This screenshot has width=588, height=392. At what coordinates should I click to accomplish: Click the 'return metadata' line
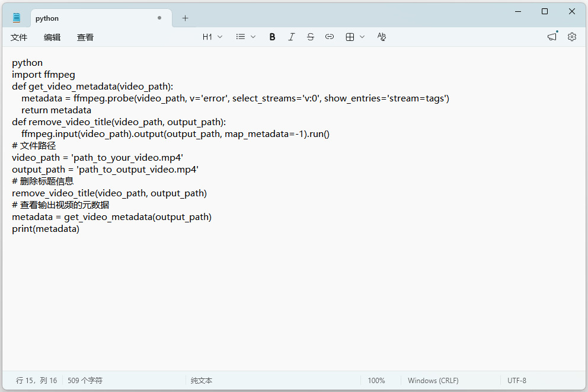coord(56,110)
